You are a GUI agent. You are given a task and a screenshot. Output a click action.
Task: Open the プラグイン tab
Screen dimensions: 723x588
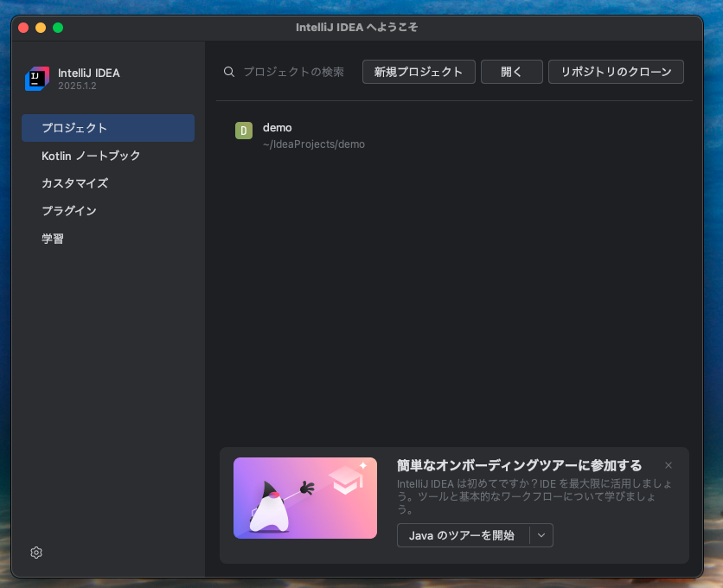pos(108,211)
